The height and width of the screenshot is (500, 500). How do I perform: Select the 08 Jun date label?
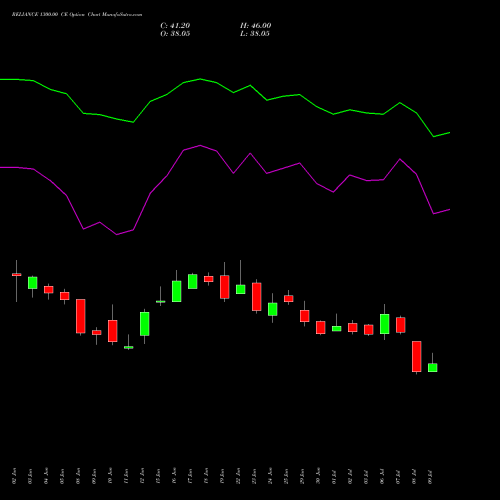78,476
